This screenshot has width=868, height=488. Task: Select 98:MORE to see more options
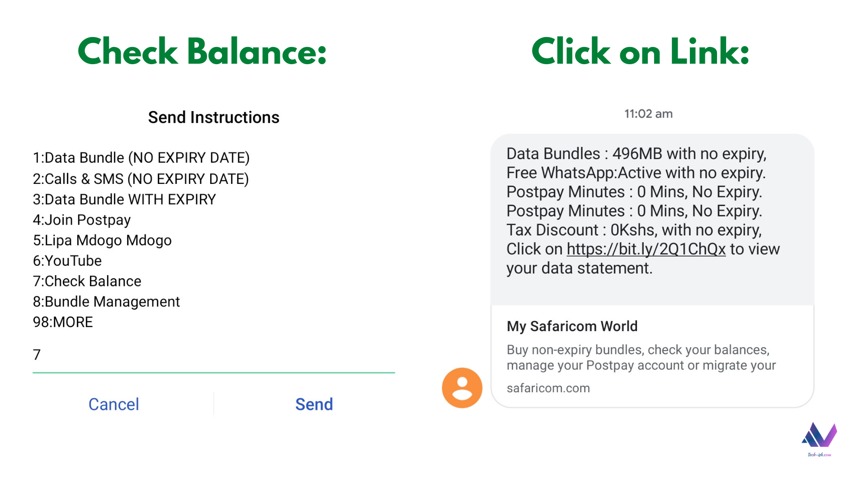coord(63,322)
